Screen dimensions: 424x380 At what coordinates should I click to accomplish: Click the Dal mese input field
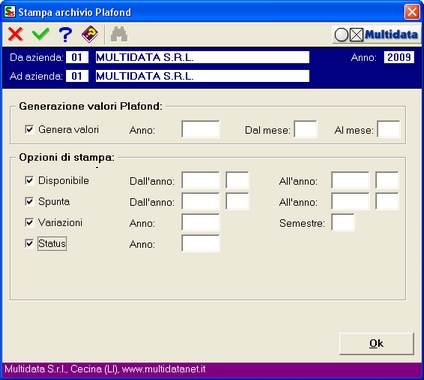(305, 129)
